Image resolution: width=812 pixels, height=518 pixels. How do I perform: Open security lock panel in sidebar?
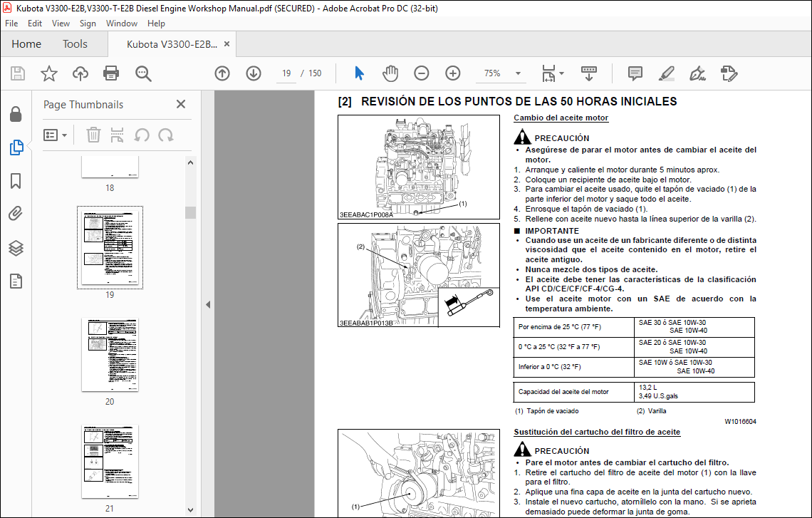[x=16, y=114]
